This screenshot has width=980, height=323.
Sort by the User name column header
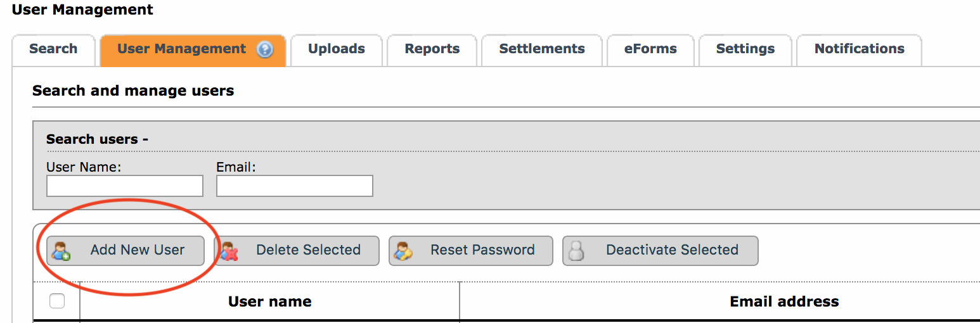(x=270, y=301)
